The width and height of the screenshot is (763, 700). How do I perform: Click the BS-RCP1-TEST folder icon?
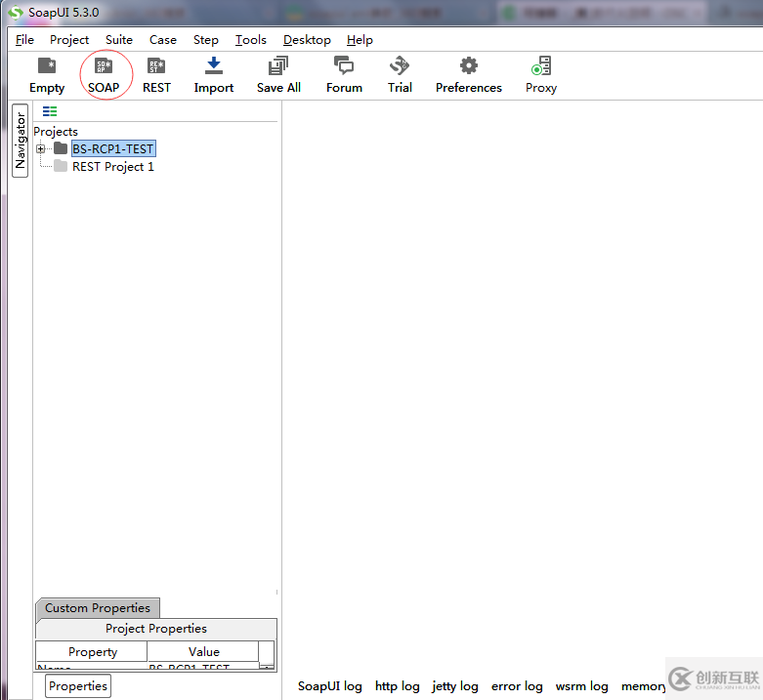[61, 148]
